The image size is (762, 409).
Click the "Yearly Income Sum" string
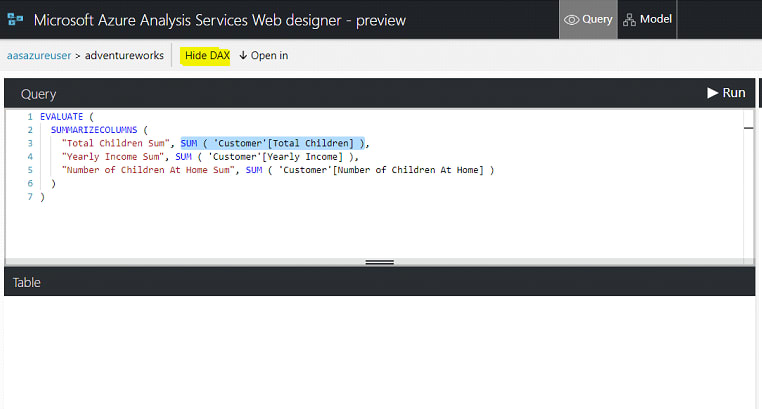tap(113, 156)
